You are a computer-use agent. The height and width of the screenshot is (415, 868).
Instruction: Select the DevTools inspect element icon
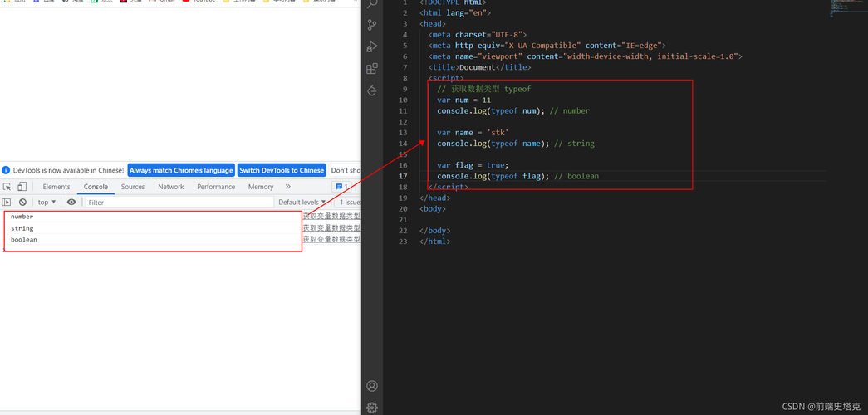7,187
